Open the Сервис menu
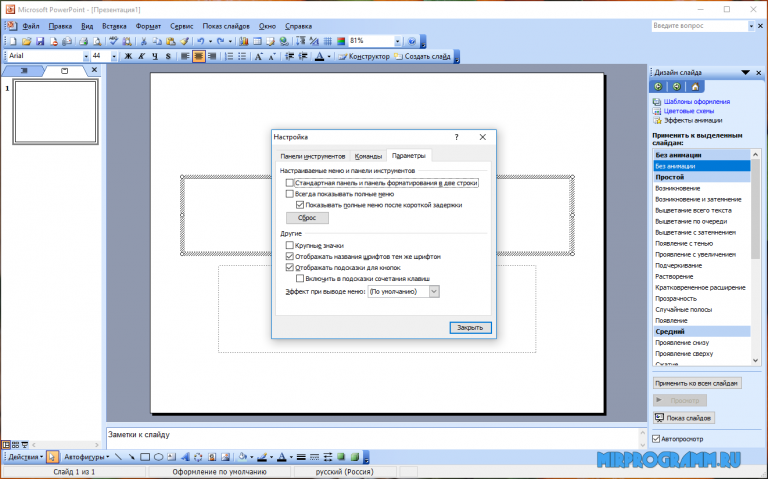Viewport: 768px width, 479px height. click(182, 26)
